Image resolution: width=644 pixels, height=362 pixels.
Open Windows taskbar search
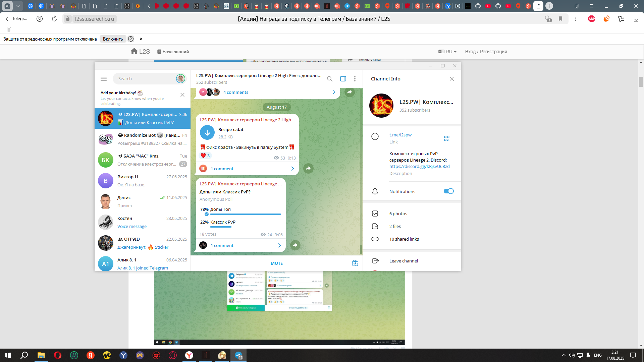[x=24, y=355]
